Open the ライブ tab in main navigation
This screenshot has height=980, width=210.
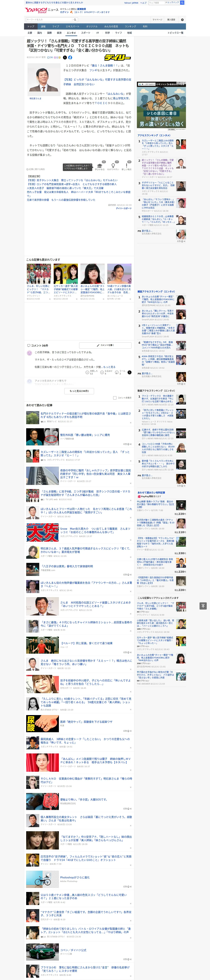click(x=56, y=26)
